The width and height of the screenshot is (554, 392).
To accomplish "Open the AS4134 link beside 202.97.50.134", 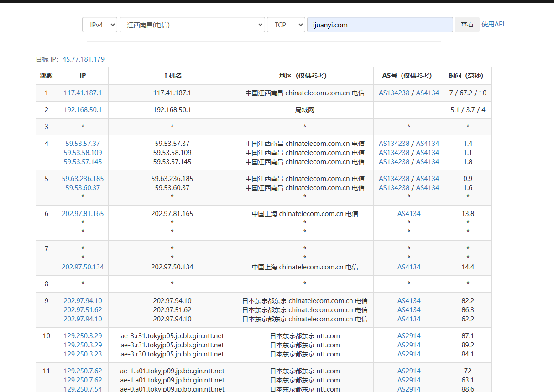I will pos(409,267).
